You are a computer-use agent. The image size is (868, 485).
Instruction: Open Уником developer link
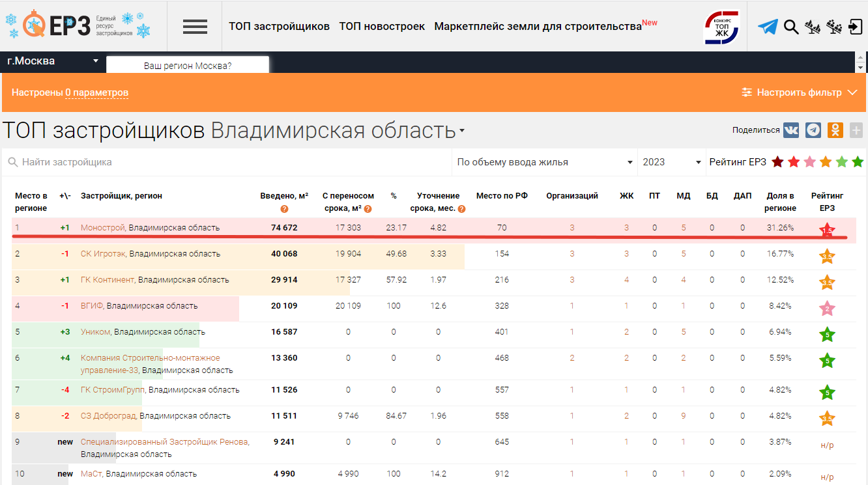coord(95,332)
